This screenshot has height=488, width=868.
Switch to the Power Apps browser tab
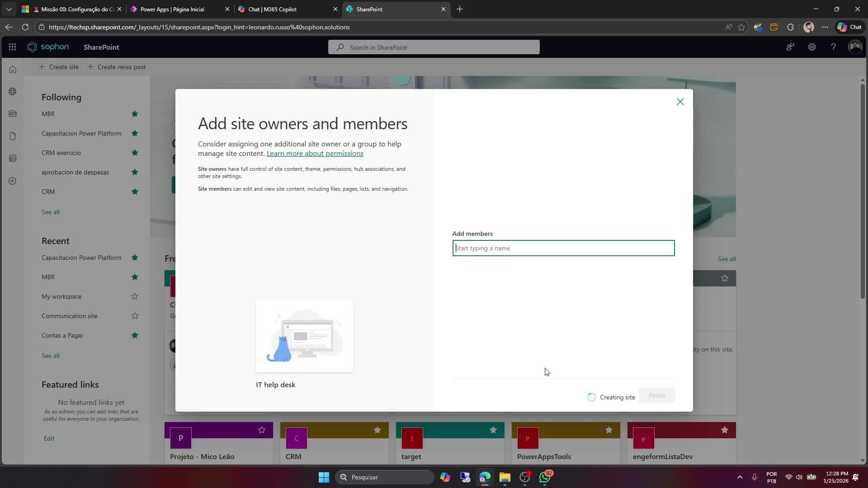tap(172, 9)
